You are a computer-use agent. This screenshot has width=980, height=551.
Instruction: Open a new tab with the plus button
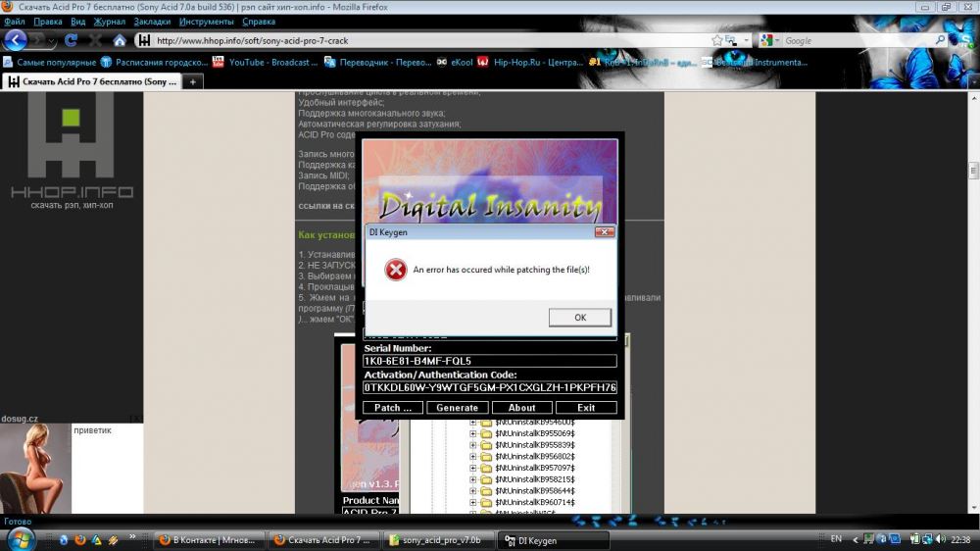click(x=192, y=82)
